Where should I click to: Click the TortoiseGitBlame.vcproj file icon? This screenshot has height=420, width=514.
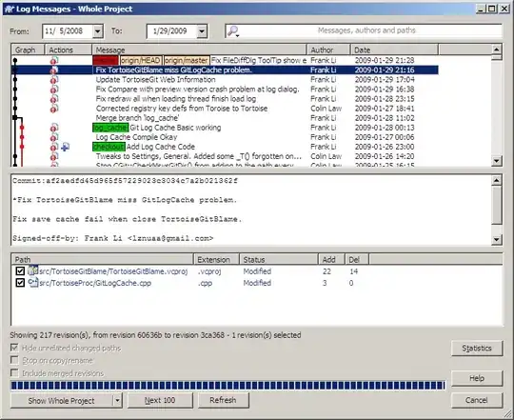32,270
